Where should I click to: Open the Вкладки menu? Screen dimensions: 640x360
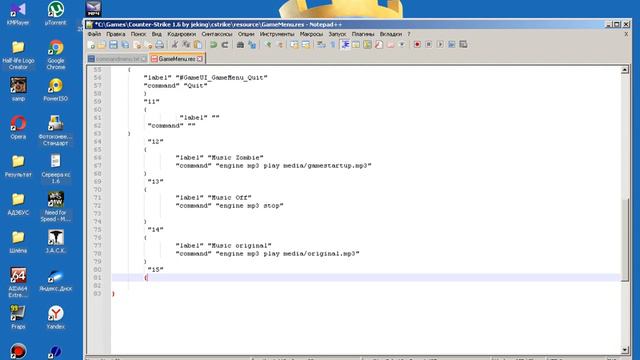[x=391, y=34]
